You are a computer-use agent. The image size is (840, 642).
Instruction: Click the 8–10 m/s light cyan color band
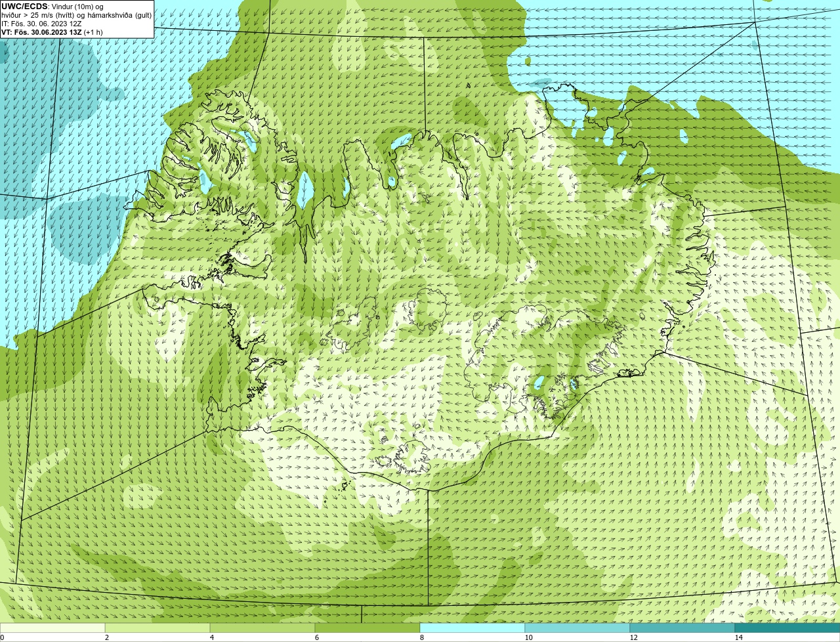(x=472, y=628)
